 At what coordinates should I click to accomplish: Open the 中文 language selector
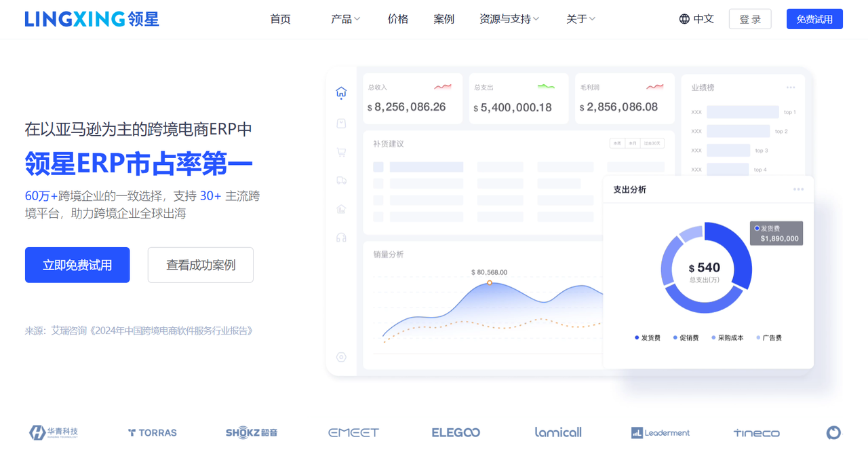pyautogui.click(x=696, y=19)
